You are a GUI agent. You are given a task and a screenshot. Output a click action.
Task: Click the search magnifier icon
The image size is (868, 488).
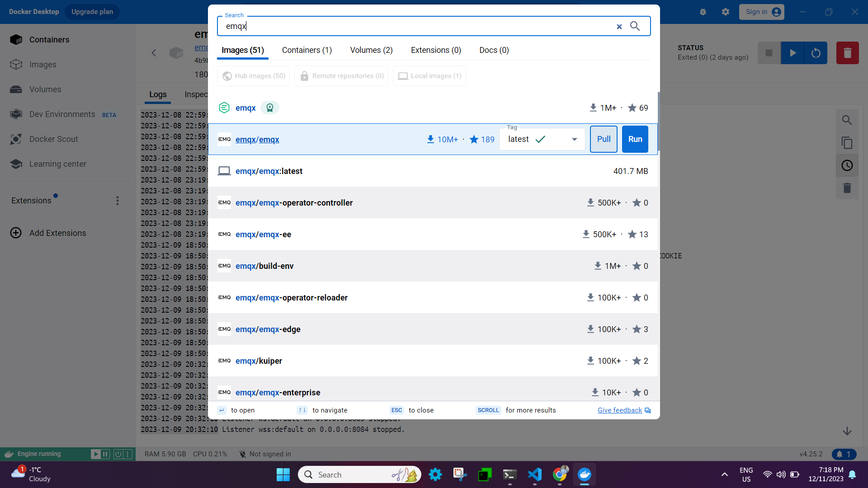point(635,26)
